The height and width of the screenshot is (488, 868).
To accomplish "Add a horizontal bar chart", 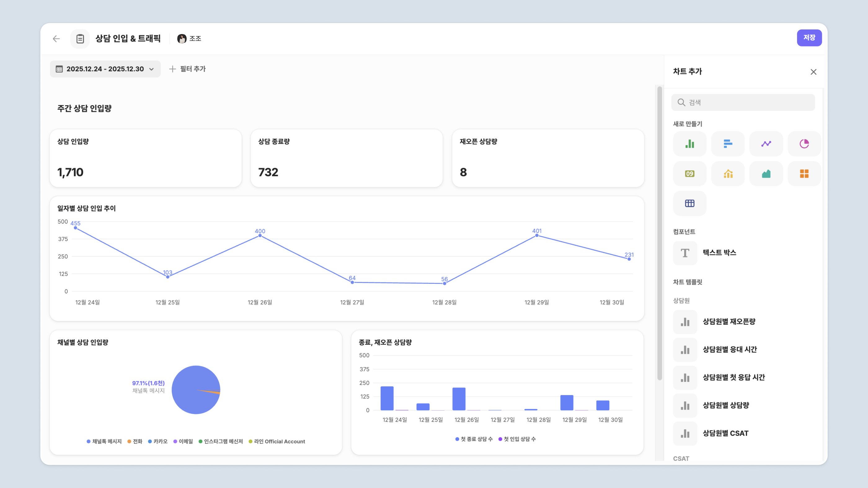I will click(728, 144).
